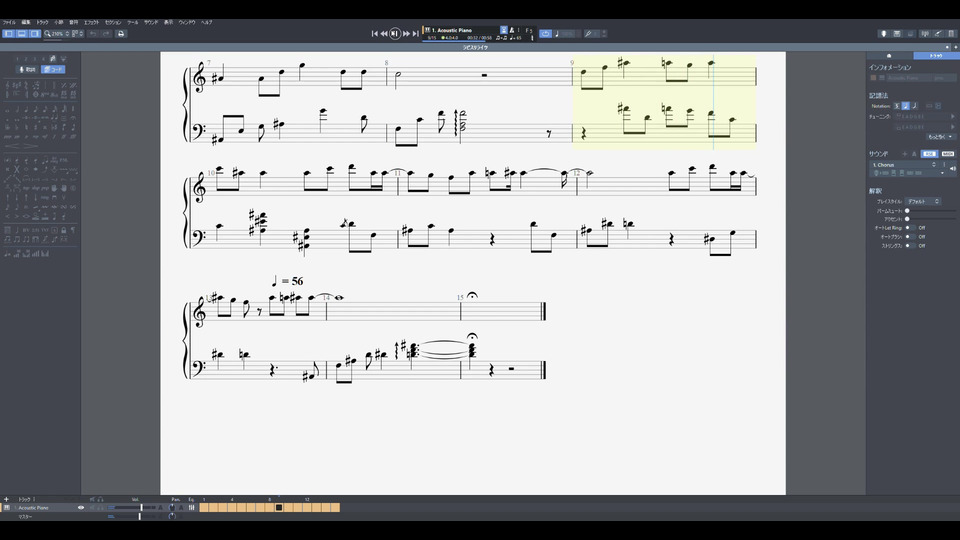Click the second tuning row arrow
This screenshot has width=960, height=540.
pyautogui.click(x=953, y=127)
